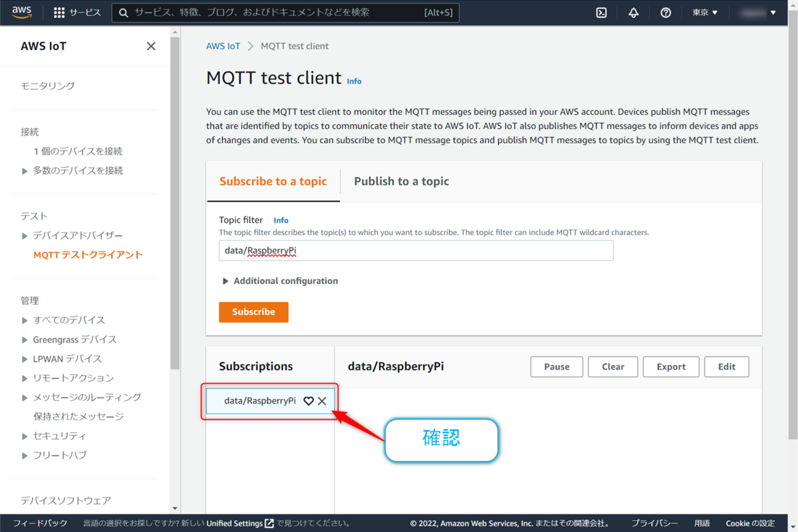Image resolution: width=798 pixels, height=532 pixels.
Task: Click Info link next to page title
Action: click(x=354, y=81)
